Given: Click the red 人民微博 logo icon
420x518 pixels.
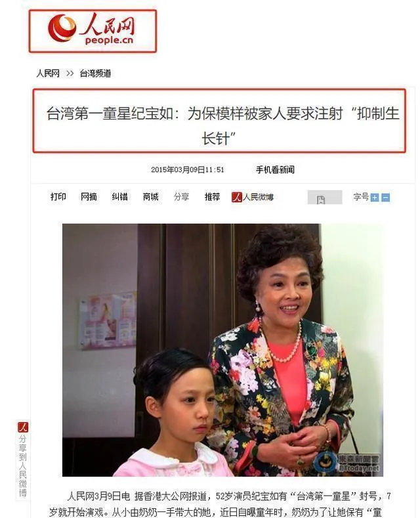Looking at the screenshot, I should pyautogui.click(x=237, y=197).
